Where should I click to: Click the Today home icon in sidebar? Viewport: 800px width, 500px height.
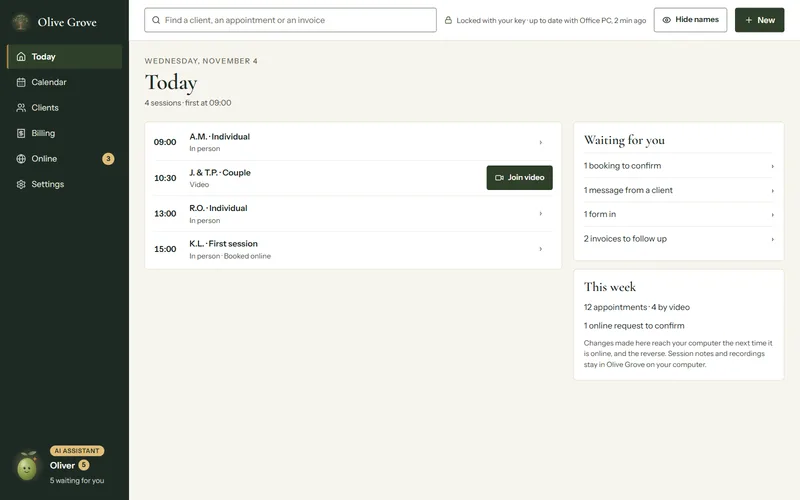point(21,57)
